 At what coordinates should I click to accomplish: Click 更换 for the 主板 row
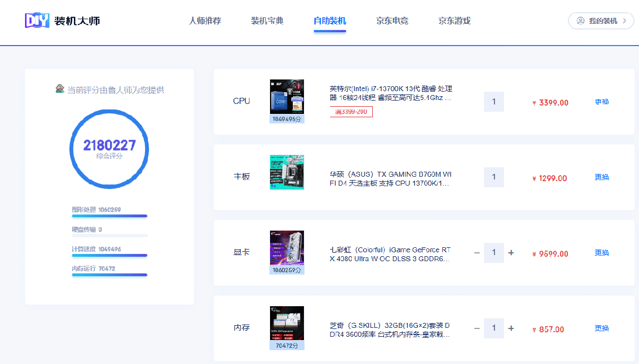point(602,177)
